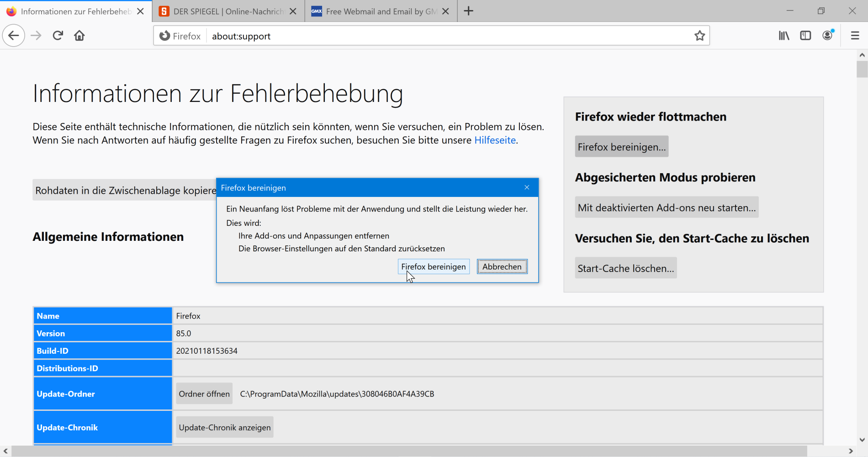Click the update path C:\ProgramData\Mozilla\updates text
The width and height of the screenshot is (868, 457).
coord(337,394)
